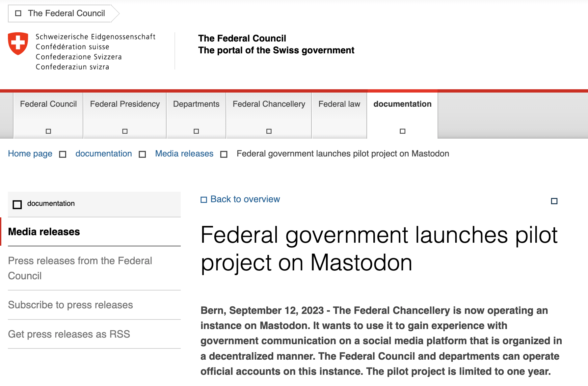Viewport: 588px width, 386px height.
Task: Open Get press releases as RSS
Action: [x=94, y=334]
